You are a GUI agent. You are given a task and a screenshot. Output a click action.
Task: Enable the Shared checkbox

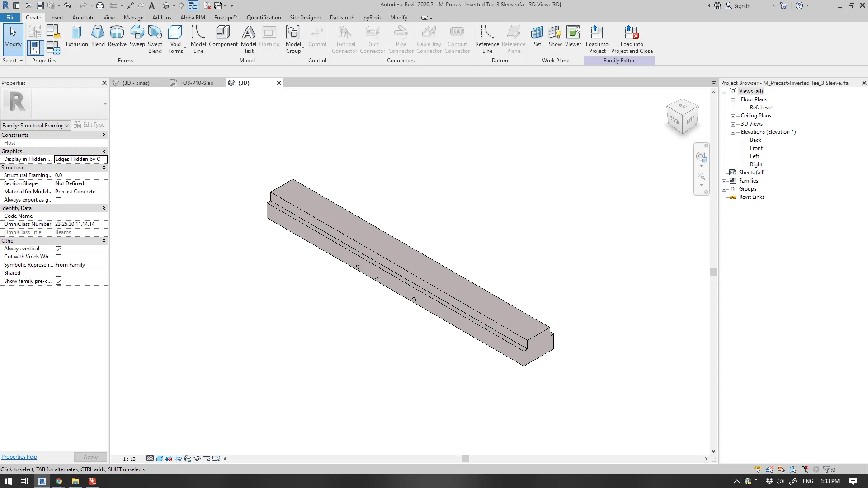click(58, 273)
